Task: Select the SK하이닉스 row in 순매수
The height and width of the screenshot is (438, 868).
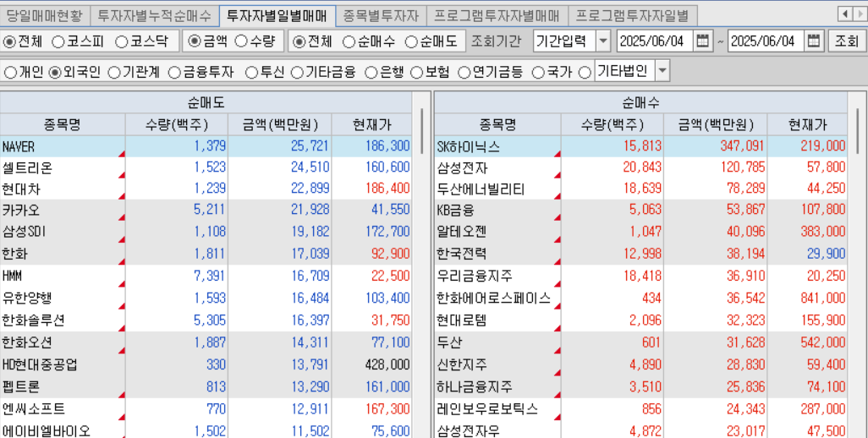Action: pos(641,146)
